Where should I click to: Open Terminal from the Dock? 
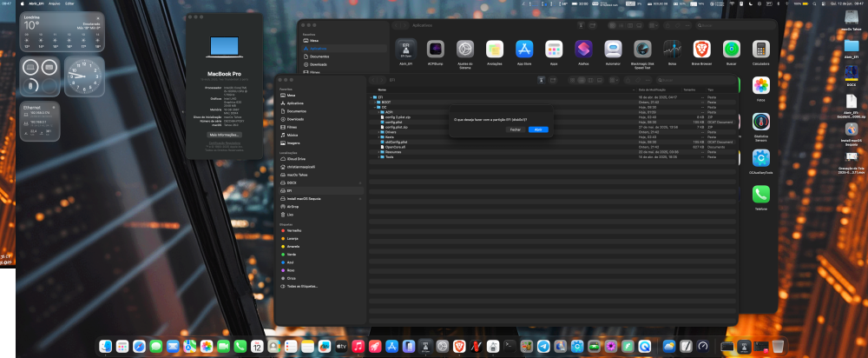pyautogui.click(x=510, y=347)
